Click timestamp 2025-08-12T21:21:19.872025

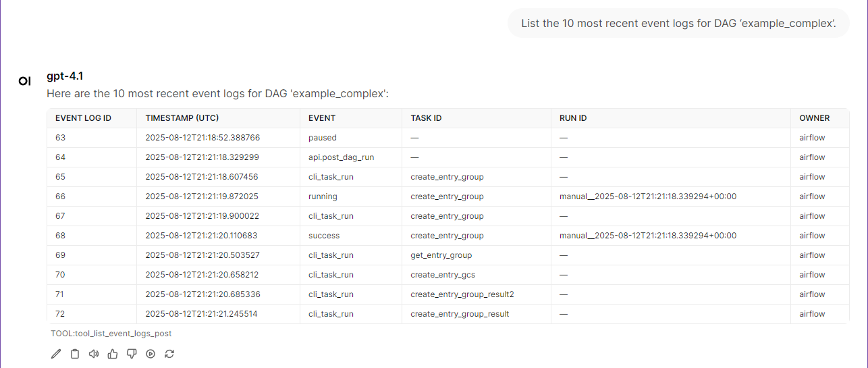(202, 196)
